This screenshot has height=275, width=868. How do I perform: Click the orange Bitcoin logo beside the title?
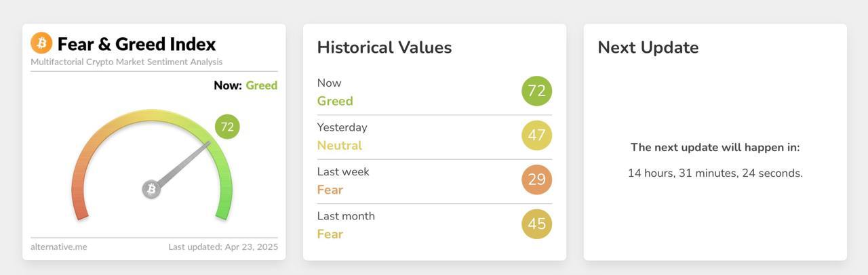coord(41,43)
